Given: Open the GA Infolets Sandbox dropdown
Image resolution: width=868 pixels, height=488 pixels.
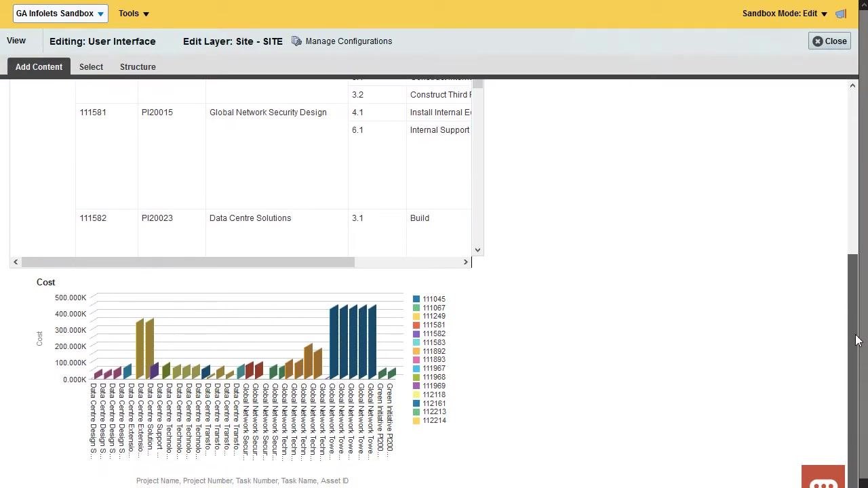Looking at the screenshot, I should pyautogui.click(x=60, y=14).
